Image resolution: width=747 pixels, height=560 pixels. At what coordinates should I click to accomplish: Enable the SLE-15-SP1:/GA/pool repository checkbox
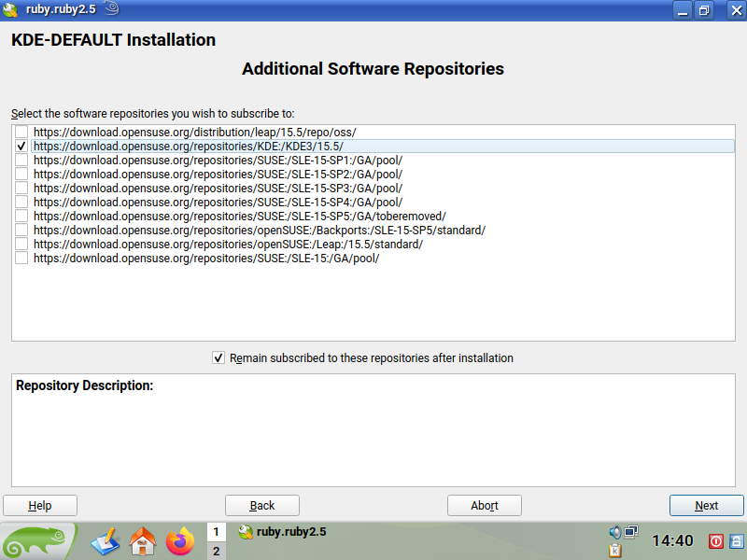[x=21, y=160]
